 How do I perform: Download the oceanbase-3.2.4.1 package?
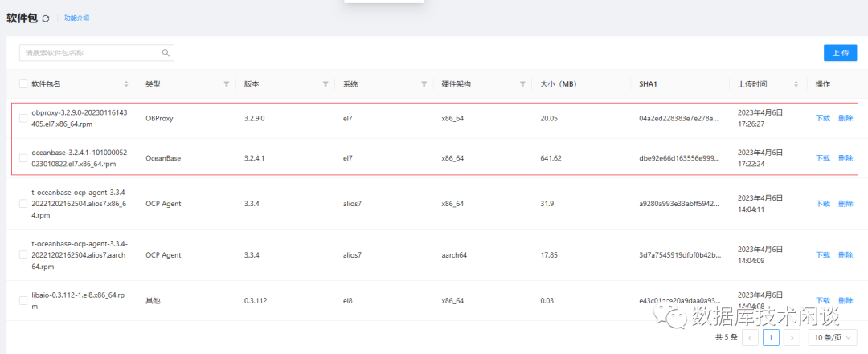tap(823, 158)
